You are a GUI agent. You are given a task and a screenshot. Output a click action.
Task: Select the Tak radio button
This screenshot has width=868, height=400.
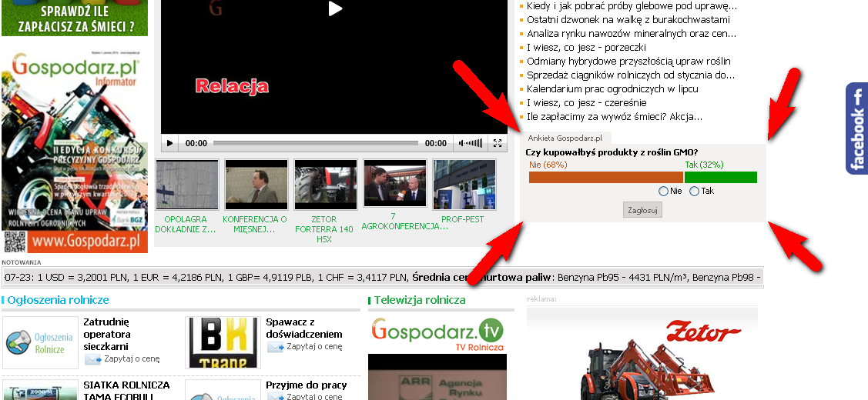coord(694,191)
